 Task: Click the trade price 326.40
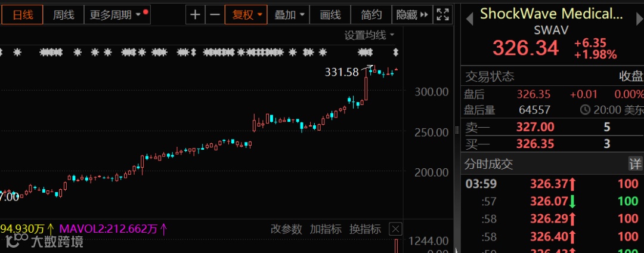(x=550, y=236)
